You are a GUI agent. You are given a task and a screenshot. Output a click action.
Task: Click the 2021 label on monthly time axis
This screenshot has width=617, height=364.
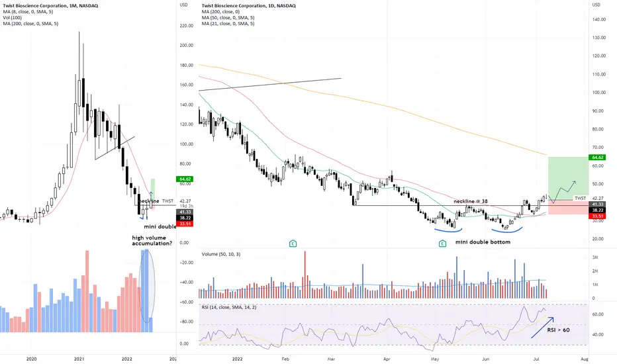click(x=79, y=359)
